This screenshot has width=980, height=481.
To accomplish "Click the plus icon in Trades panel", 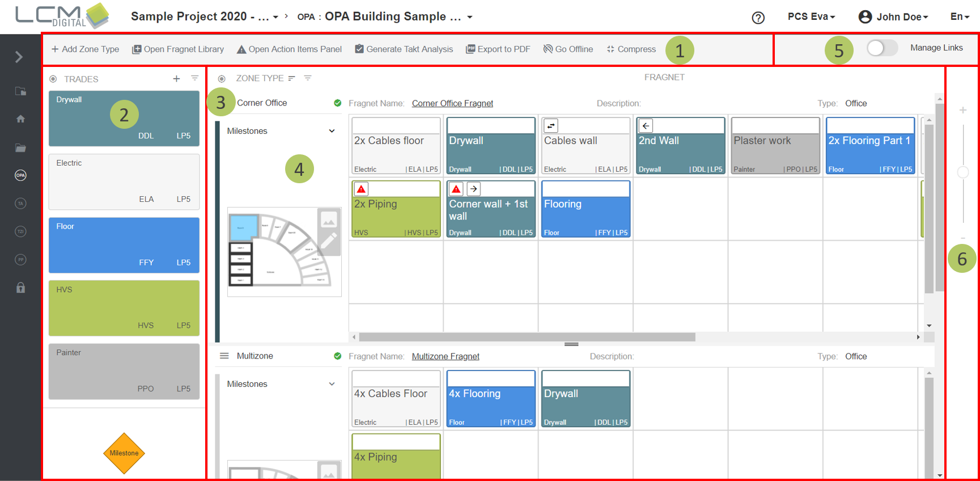I will (176, 79).
